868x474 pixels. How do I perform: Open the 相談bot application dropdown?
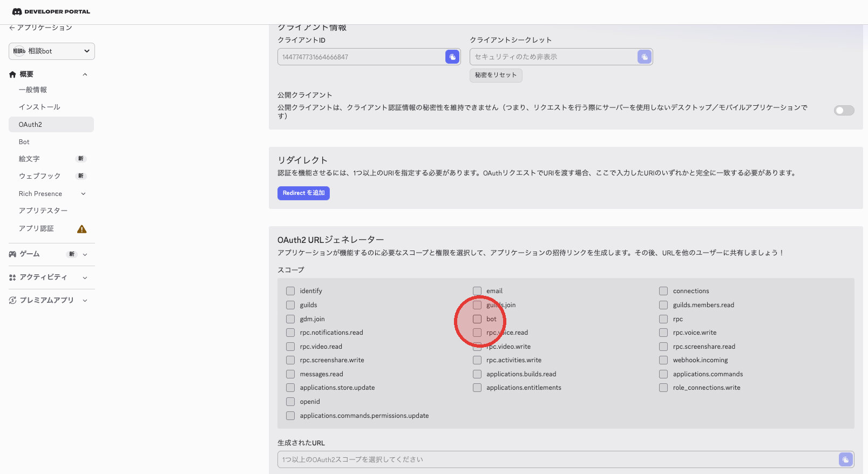coord(52,51)
